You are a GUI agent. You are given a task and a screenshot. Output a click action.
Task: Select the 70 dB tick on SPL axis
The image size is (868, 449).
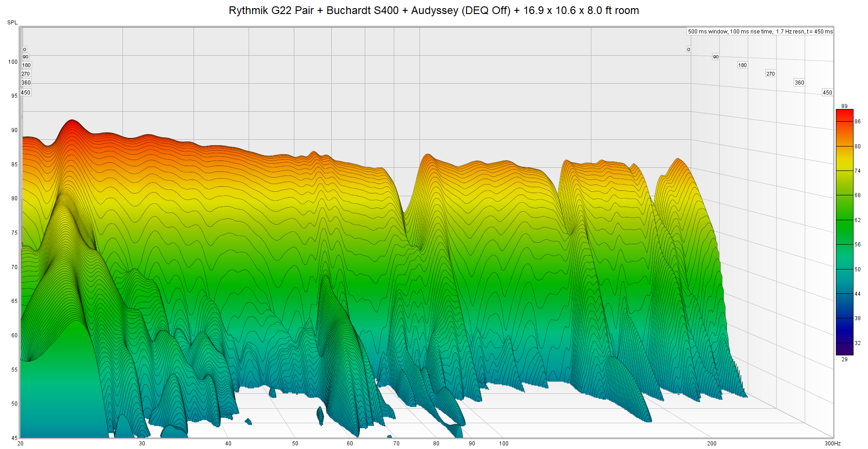click(14, 267)
